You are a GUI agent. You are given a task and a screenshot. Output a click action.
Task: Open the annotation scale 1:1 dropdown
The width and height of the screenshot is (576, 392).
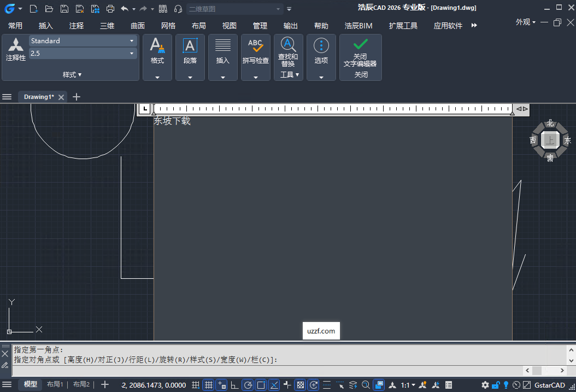(x=408, y=385)
